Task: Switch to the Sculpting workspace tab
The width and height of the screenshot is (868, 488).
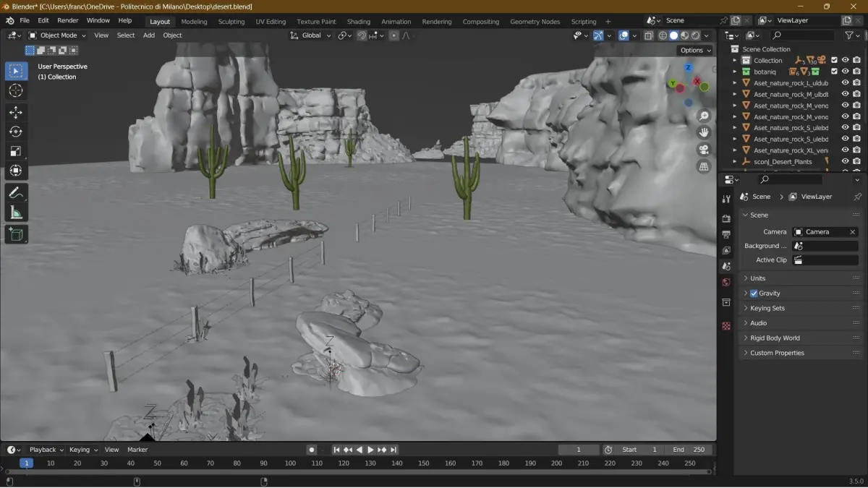Action: [x=231, y=22]
